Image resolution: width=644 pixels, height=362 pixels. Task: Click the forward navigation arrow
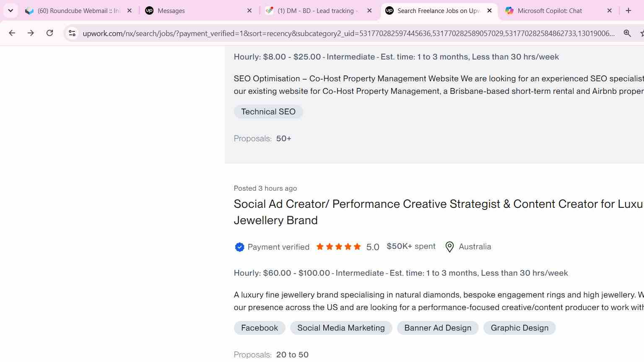pos(31,33)
